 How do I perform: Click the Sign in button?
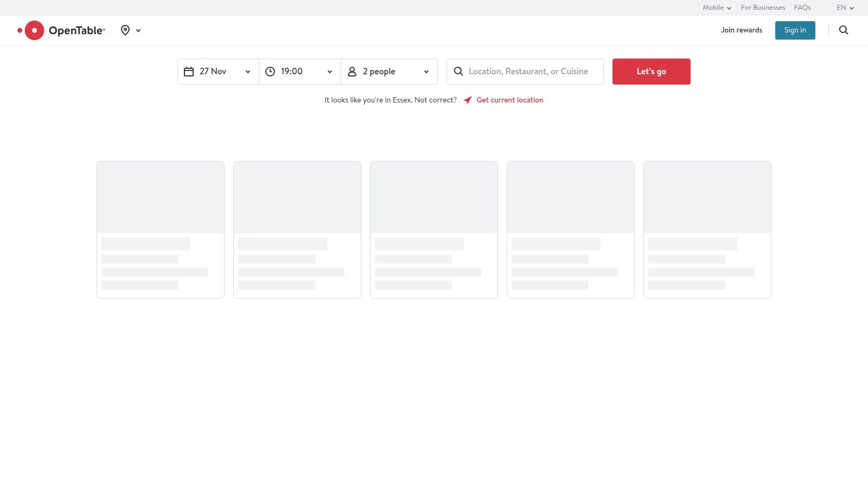795,30
